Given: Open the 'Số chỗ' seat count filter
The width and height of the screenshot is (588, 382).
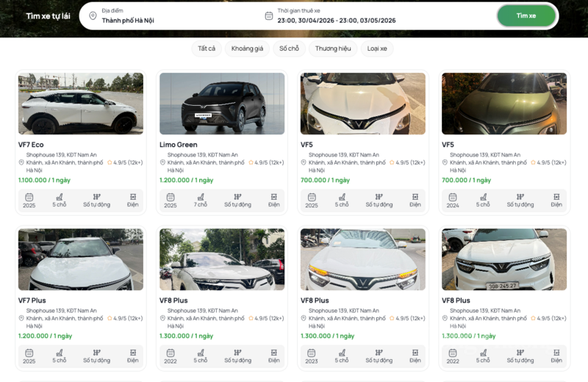Looking at the screenshot, I should click(289, 48).
